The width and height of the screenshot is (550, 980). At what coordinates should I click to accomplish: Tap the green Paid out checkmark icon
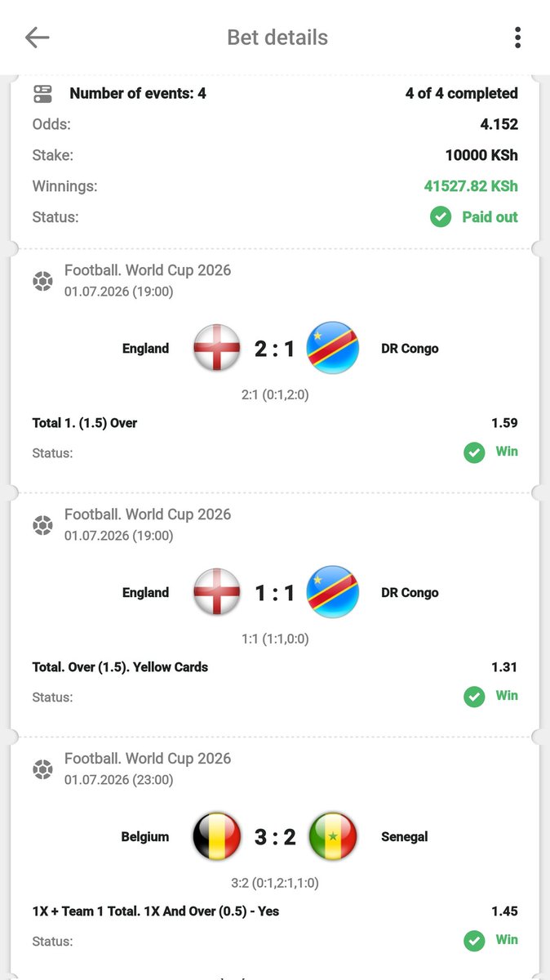pos(441,217)
